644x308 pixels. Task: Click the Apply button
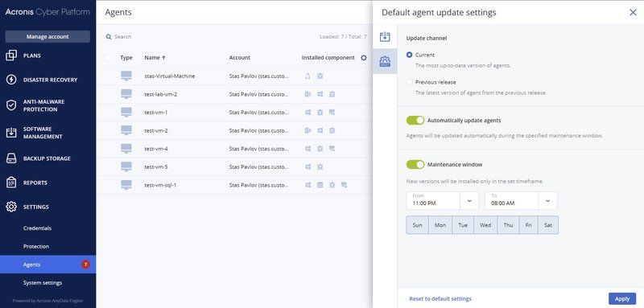[x=622, y=299]
